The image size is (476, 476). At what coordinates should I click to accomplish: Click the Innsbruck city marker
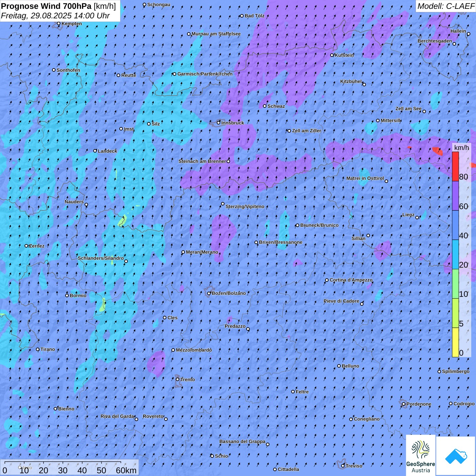(219, 123)
